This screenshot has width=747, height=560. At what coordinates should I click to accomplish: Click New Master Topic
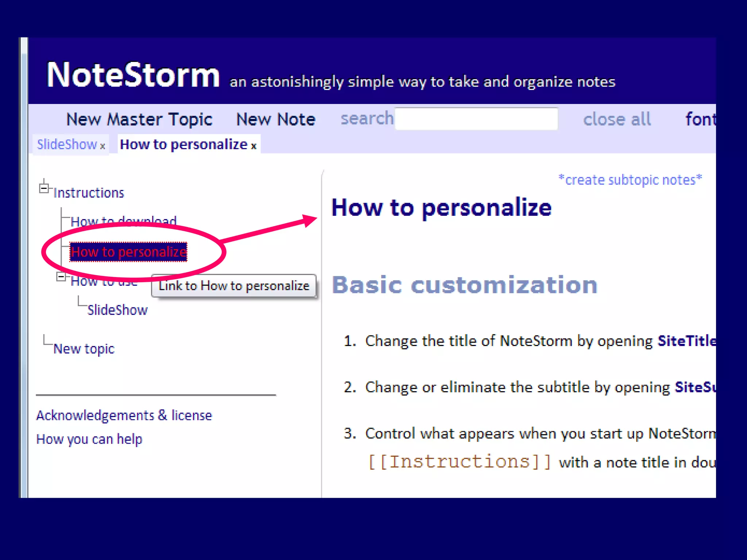pos(139,119)
